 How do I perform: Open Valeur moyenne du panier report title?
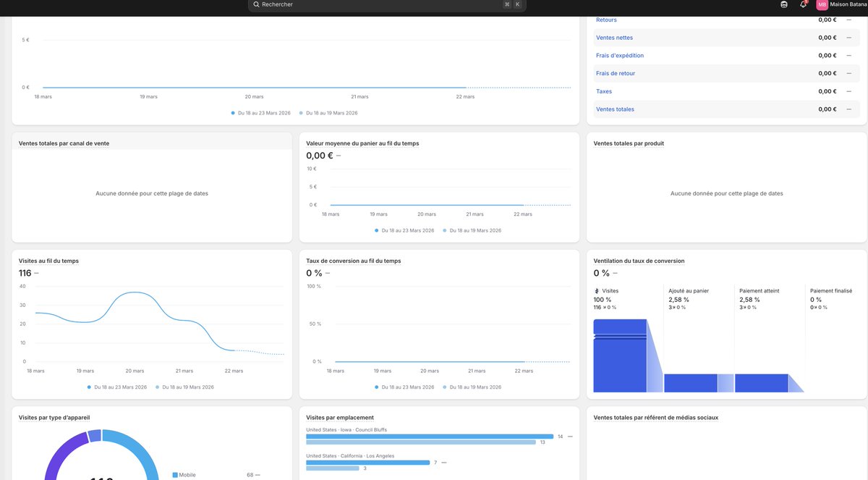[362, 143]
